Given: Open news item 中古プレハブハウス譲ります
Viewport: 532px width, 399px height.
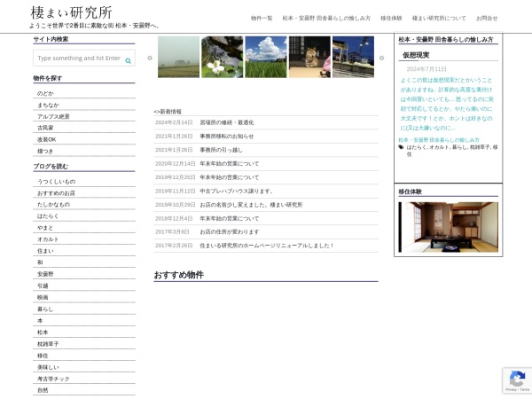Looking at the screenshot, I should point(237,191).
